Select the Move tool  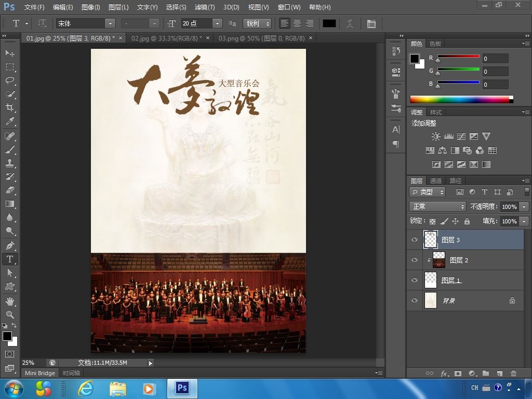(x=10, y=54)
